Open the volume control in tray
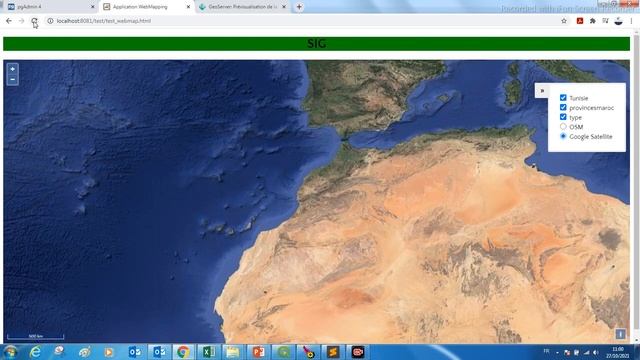Image resolution: width=640 pixels, height=360 pixels. point(596,352)
